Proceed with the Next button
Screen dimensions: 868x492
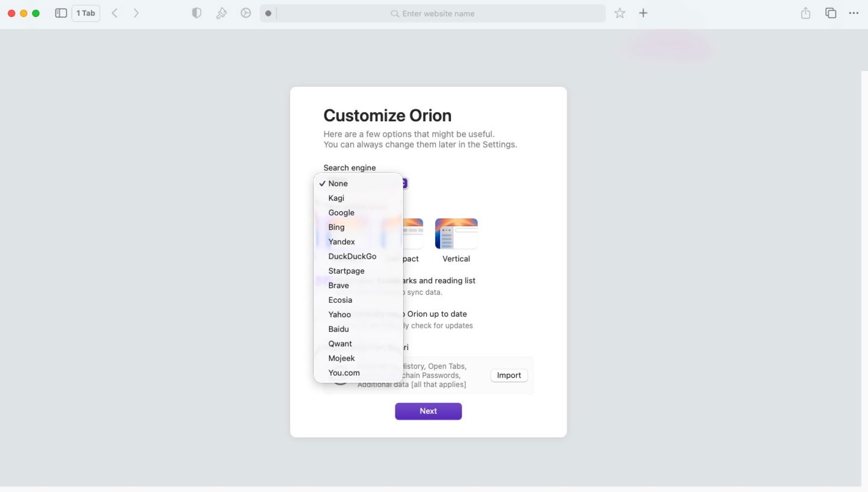click(x=429, y=411)
